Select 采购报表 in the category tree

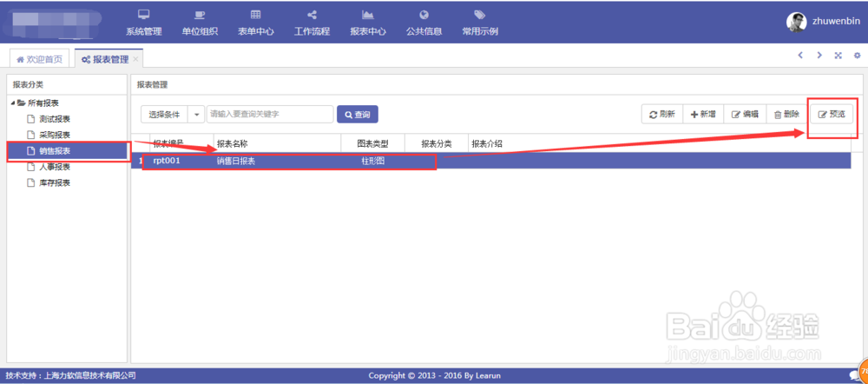pos(55,135)
